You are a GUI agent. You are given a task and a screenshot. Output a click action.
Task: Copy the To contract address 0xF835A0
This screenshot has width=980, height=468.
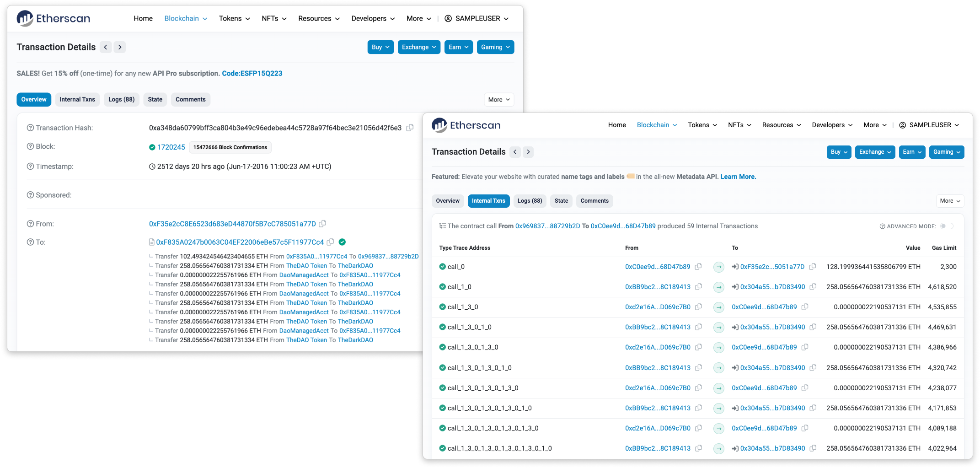pyautogui.click(x=330, y=242)
